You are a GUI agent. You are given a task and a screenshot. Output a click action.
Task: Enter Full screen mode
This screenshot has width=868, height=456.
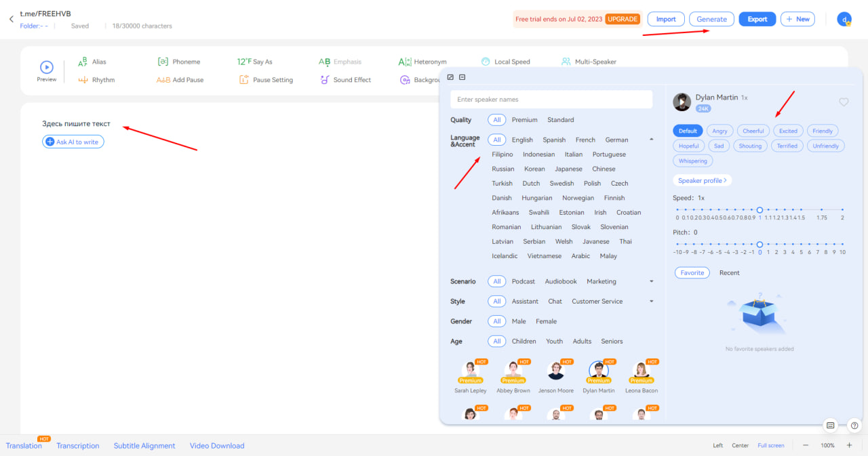tap(771, 446)
